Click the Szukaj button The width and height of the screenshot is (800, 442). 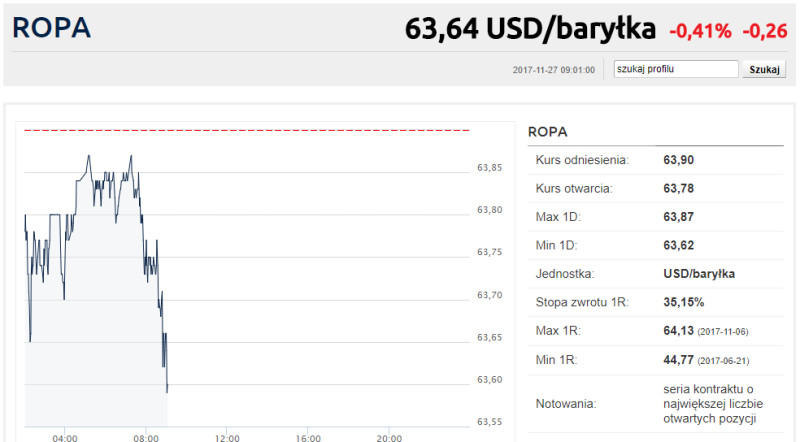(x=764, y=69)
